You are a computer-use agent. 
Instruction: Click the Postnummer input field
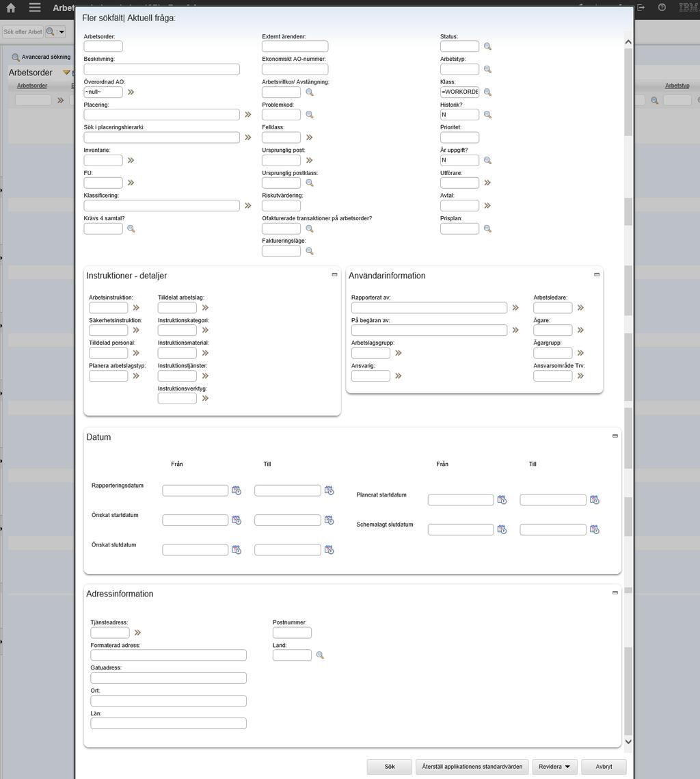(292, 633)
